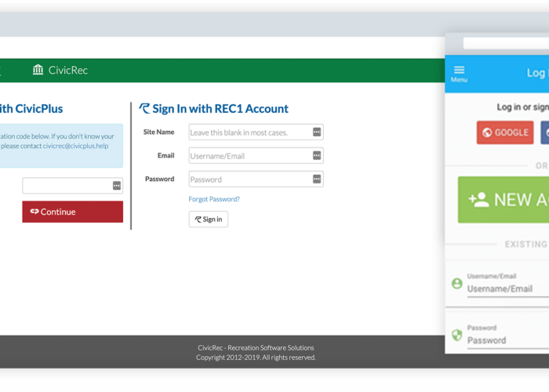Click the CivicRec building logo icon
This screenshot has width=549, height=392.
tap(38, 70)
